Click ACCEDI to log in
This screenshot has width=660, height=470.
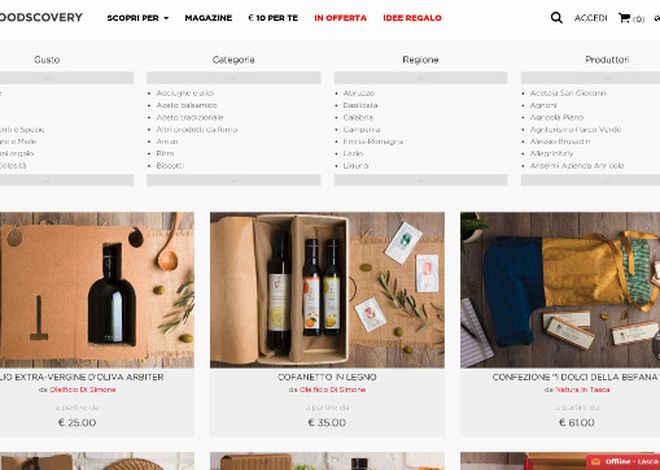591,18
